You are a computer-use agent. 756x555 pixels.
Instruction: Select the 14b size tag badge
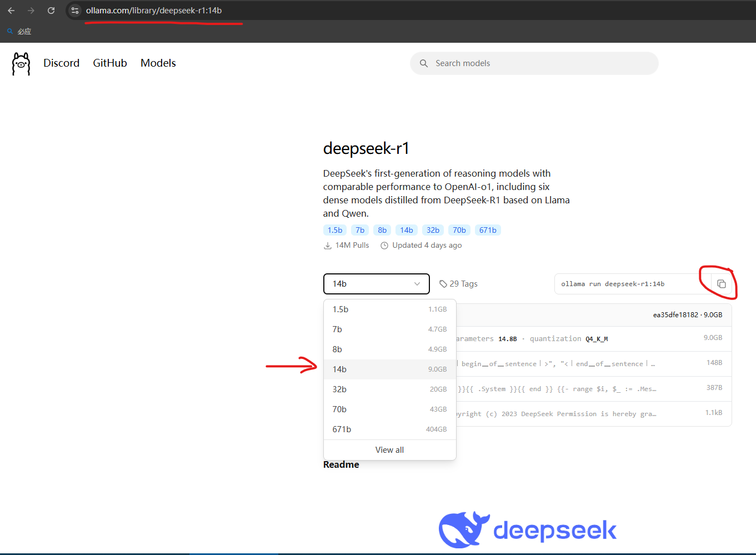(407, 230)
